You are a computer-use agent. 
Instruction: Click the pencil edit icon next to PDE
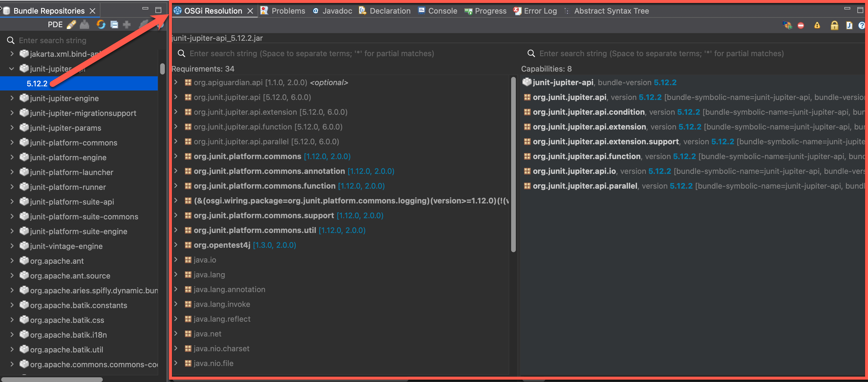point(72,25)
